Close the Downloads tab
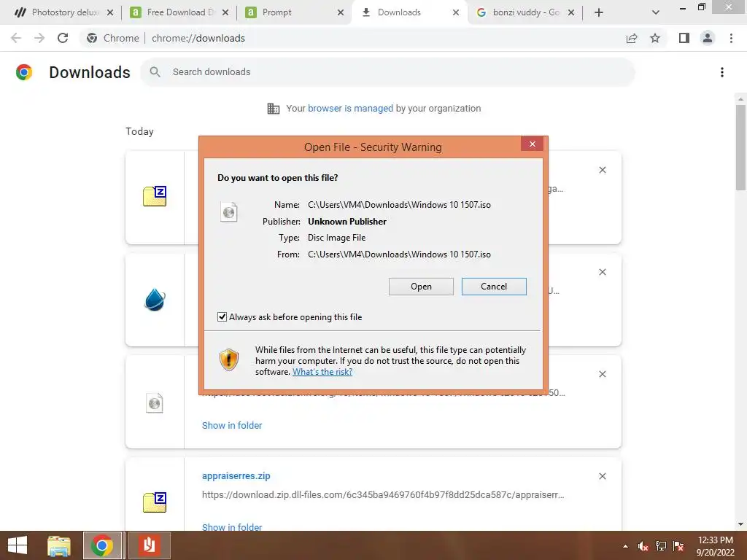Screen dimensions: 747x560 pos(456,12)
